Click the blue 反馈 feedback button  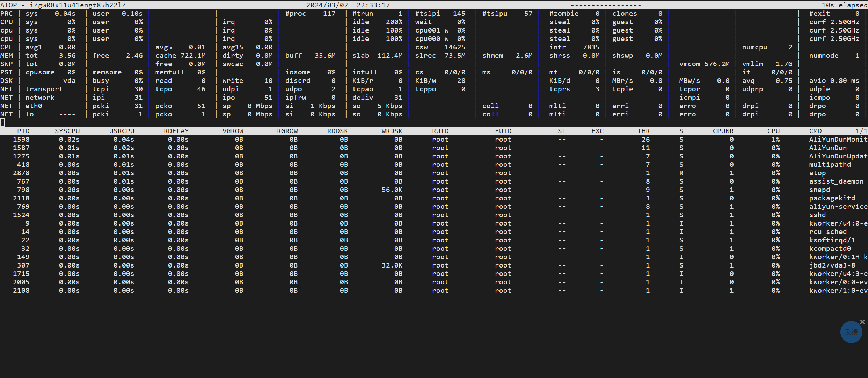pyautogui.click(x=851, y=332)
